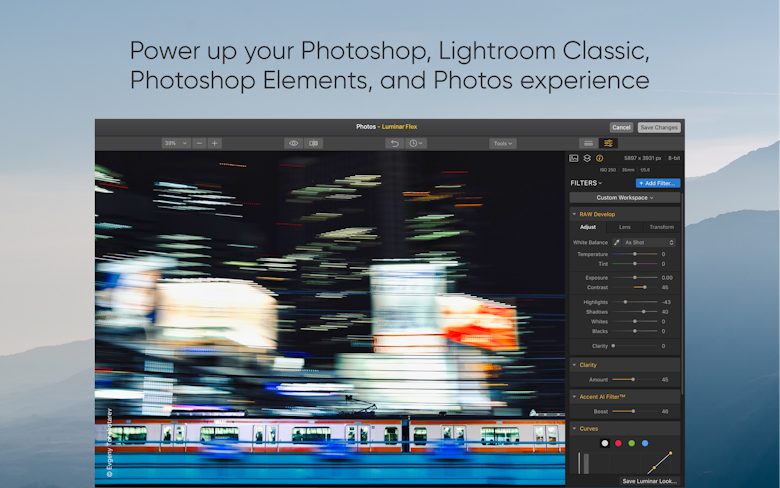Click the Highlights slider handle
Image resolution: width=780 pixels, height=488 pixels.
point(625,302)
